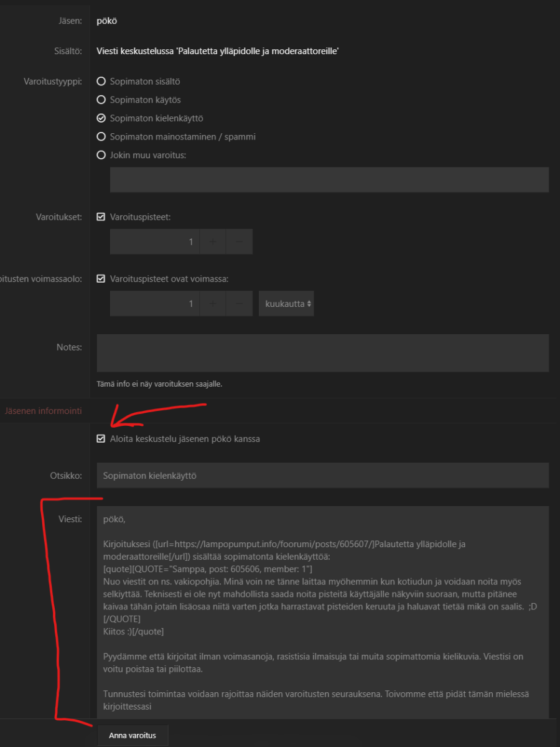
Task: Uncheck 'Aloita keskustelu jäsenen pökö kanssa'
Action: pyautogui.click(x=101, y=439)
